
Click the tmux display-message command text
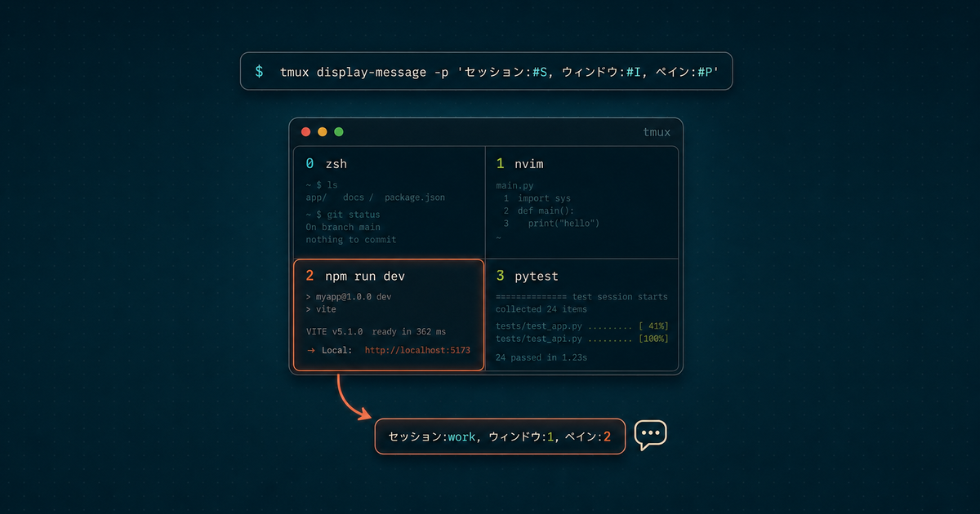(499, 72)
